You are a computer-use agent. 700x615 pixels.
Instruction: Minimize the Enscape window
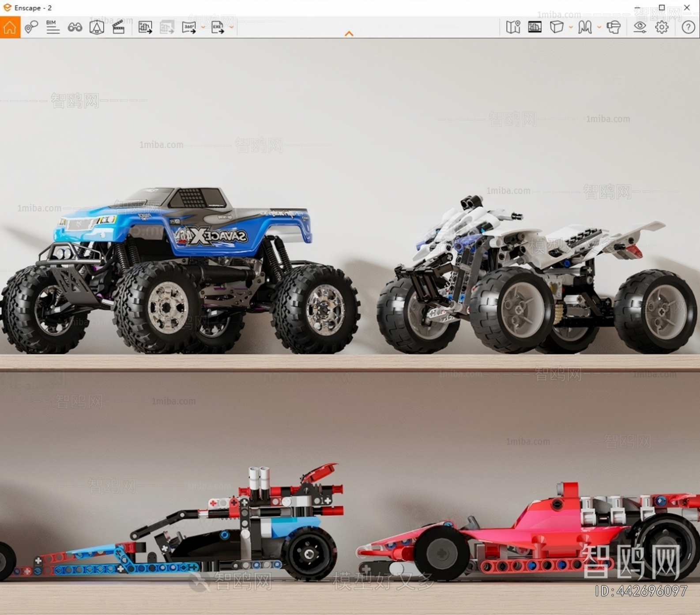click(637, 8)
